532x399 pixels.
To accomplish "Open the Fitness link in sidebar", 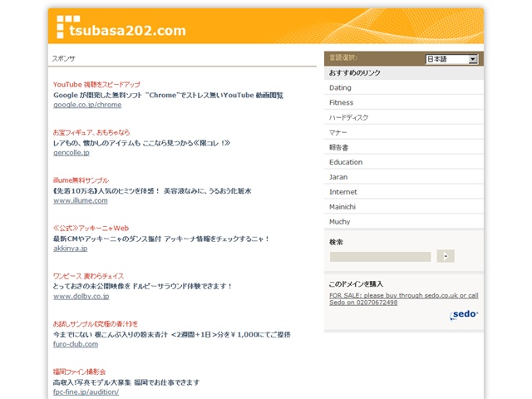I will tap(341, 102).
